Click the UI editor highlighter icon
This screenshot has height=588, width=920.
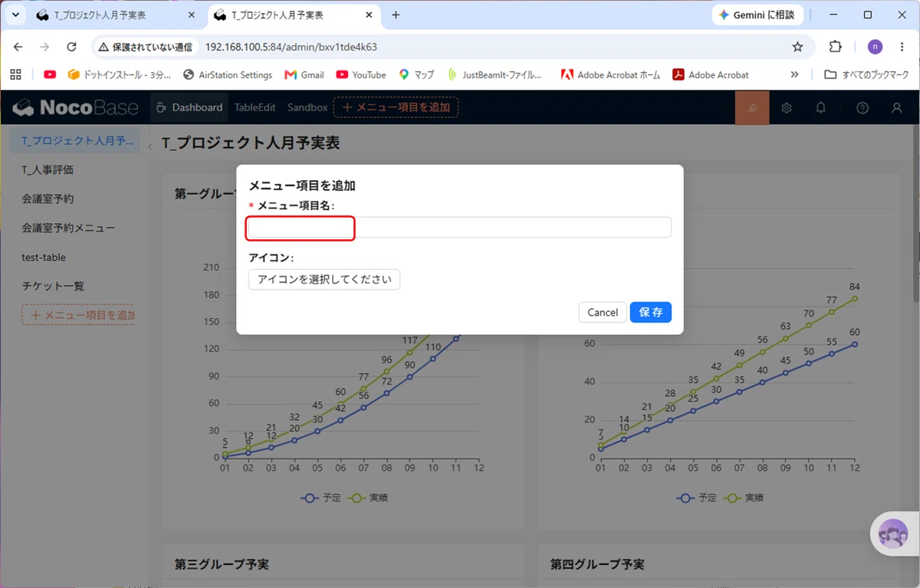(752, 108)
